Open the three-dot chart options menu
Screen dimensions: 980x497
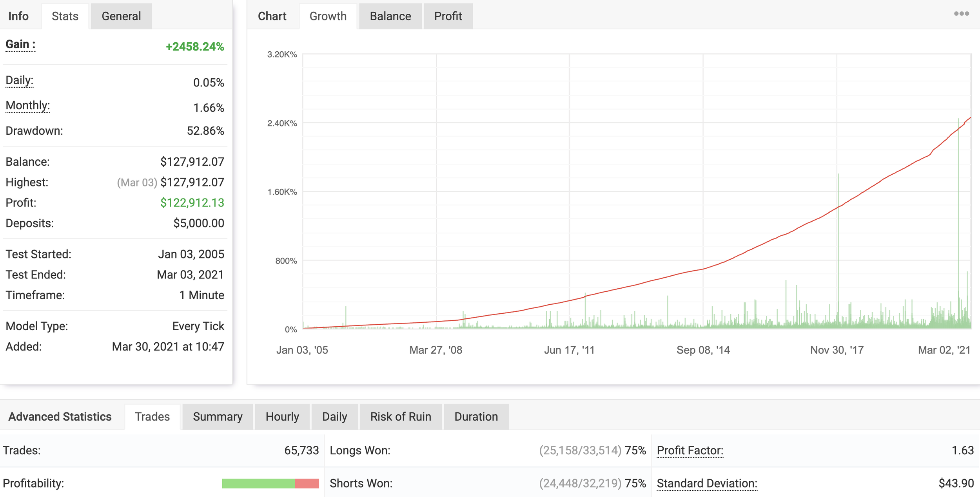click(961, 14)
